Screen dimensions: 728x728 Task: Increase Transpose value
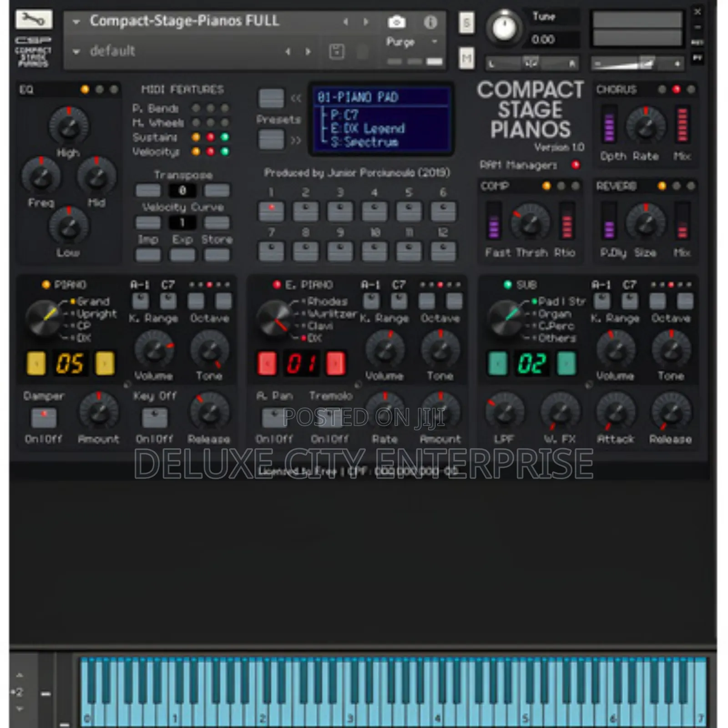pyautogui.click(x=217, y=190)
